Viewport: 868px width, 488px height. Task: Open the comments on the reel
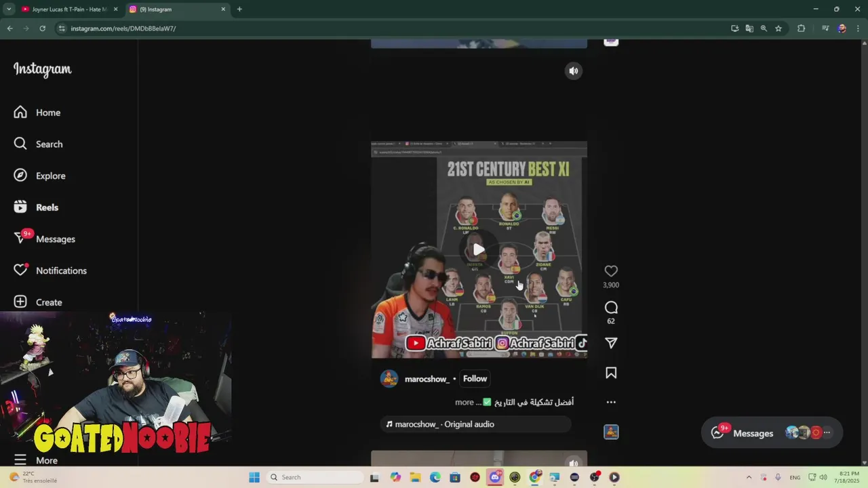(611, 308)
